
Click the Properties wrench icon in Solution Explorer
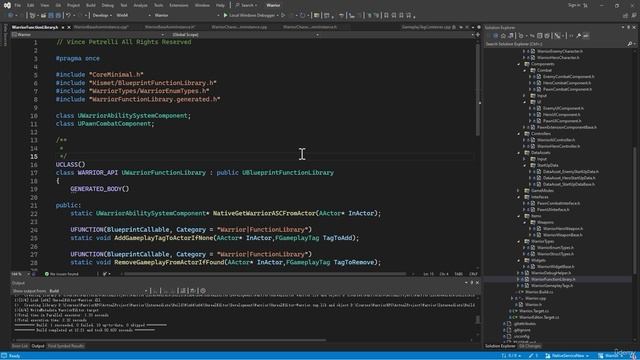(x=579, y=36)
